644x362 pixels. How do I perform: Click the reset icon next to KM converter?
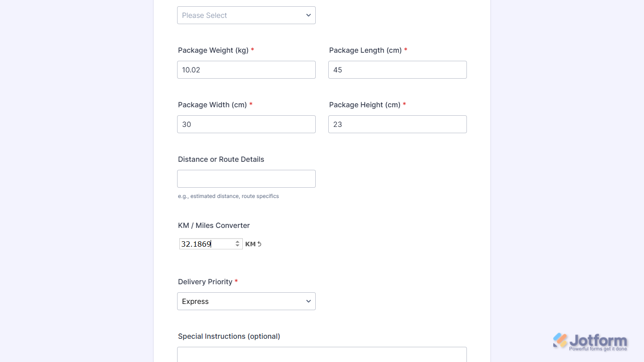(258, 244)
